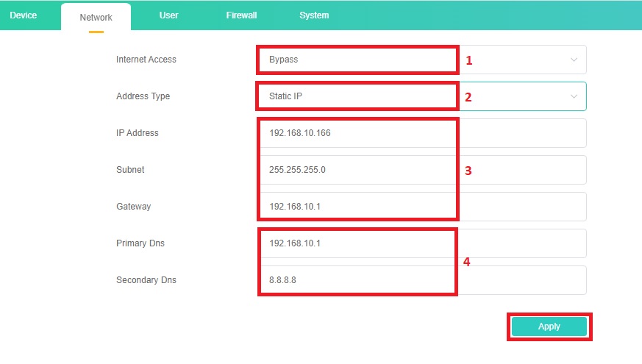The width and height of the screenshot is (642, 364).
Task: Open the Device tab
Action: point(24,15)
